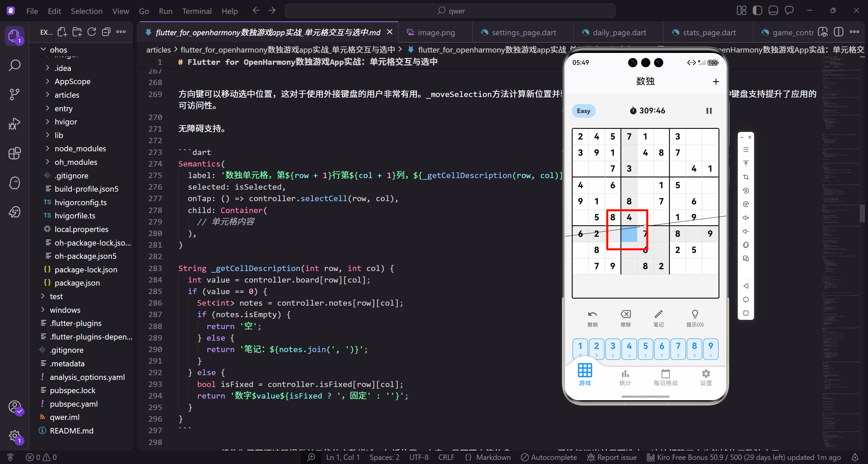Viewport: 868px width, 464px height.
Task: Toggle notes pencil mode in sudoku
Action: [658, 318]
